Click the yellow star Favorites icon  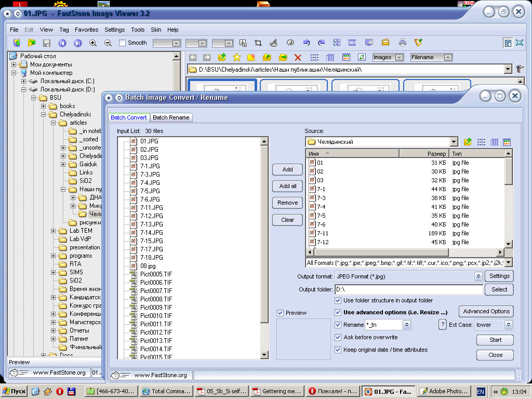click(x=236, y=58)
